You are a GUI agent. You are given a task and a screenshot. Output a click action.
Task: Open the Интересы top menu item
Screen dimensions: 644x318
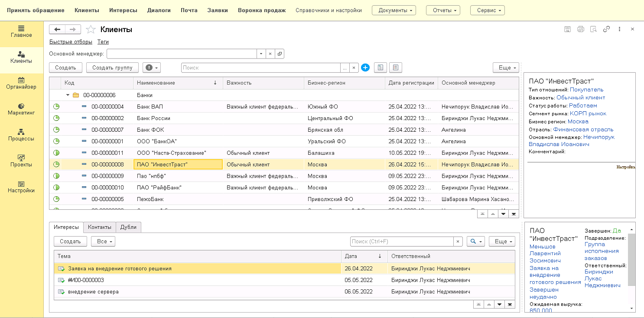pyautogui.click(x=123, y=10)
